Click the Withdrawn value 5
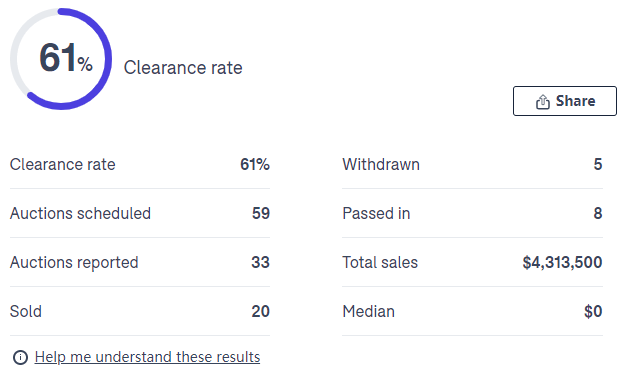643x384 pixels. pyautogui.click(x=598, y=165)
